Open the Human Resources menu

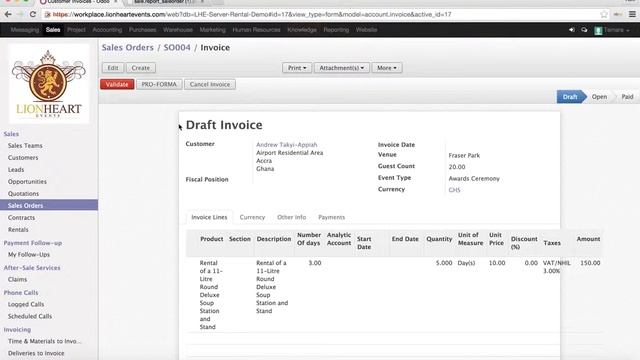(x=256, y=30)
